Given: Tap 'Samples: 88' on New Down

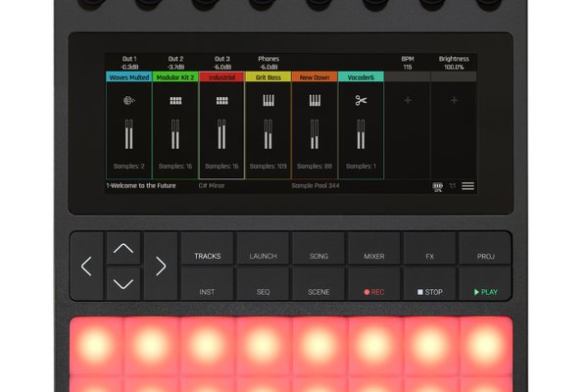Looking at the screenshot, I should click(x=315, y=167).
